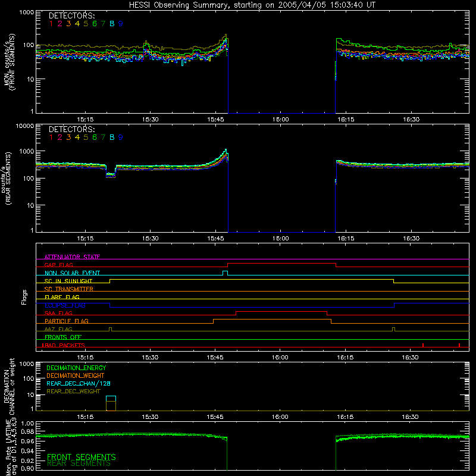Select the red bad-packet tick near 16:33
Image resolution: width=476 pixels, height=476 pixels.
click(423, 345)
